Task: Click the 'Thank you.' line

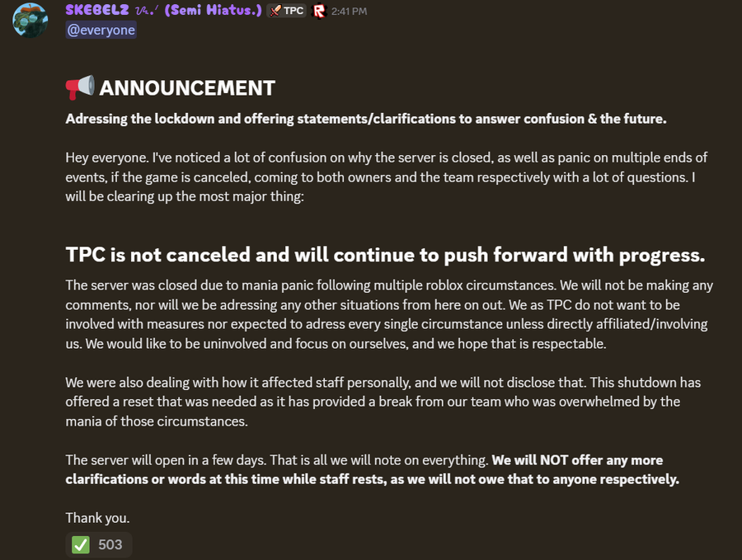Action: (97, 518)
